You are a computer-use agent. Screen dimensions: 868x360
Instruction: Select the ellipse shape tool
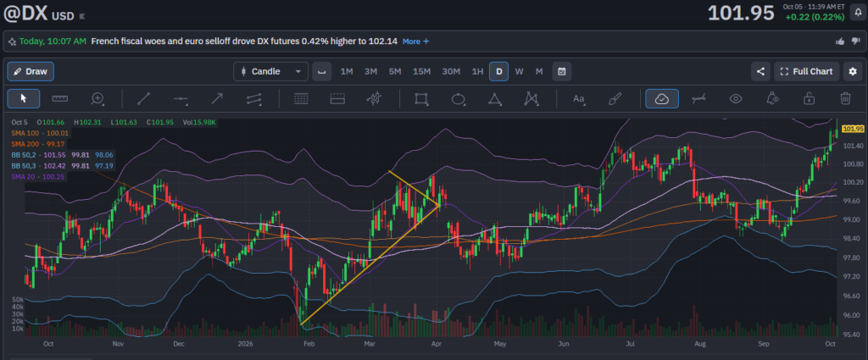point(458,99)
